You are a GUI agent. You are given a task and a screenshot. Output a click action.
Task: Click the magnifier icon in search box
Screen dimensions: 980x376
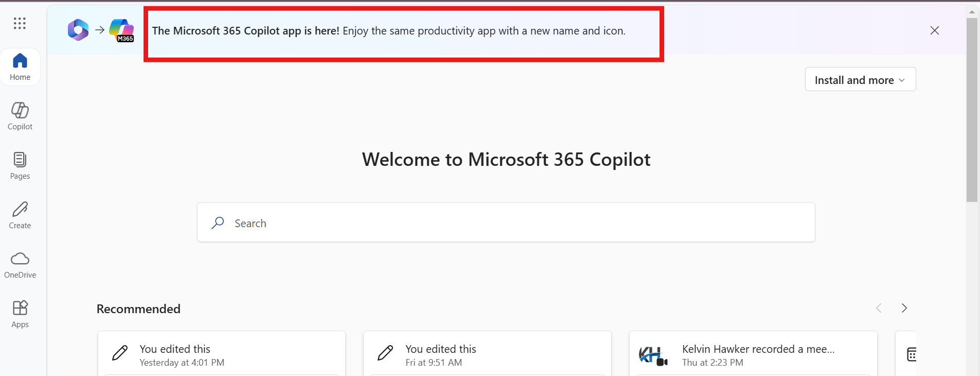[x=218, y=223]
